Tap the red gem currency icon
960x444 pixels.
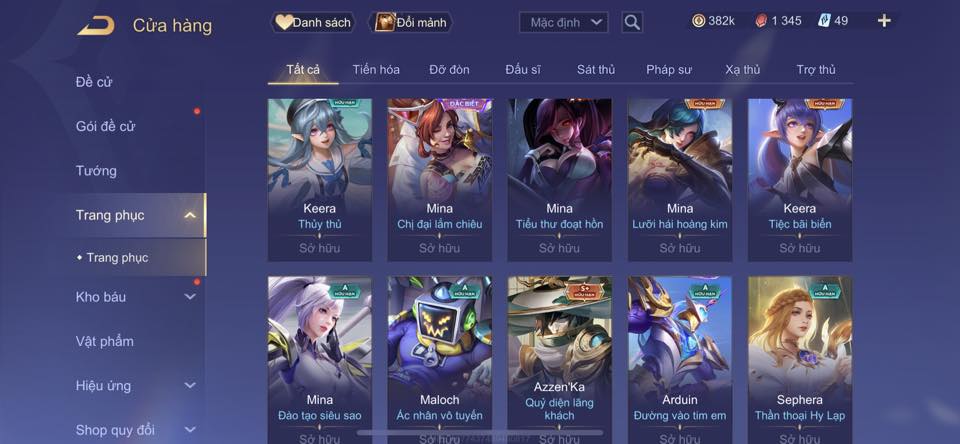click(x=761, y=21)
